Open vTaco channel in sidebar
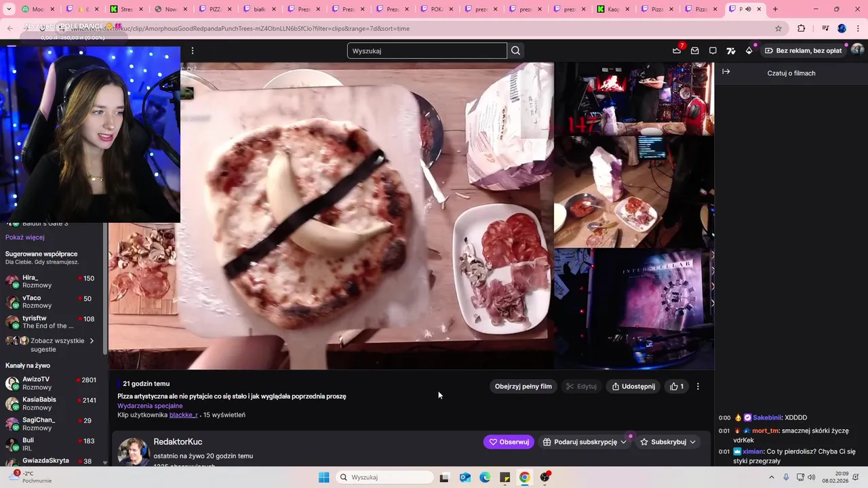 pyautogui.click(x=51, y=302)
